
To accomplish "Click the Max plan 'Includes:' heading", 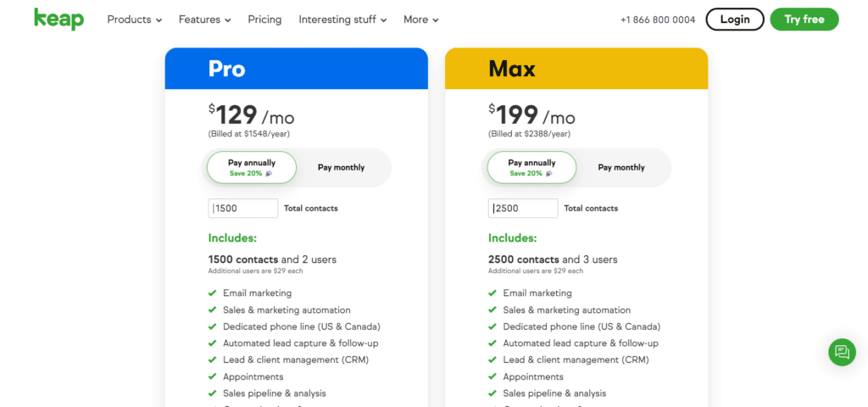I will [x=513, y=238].
